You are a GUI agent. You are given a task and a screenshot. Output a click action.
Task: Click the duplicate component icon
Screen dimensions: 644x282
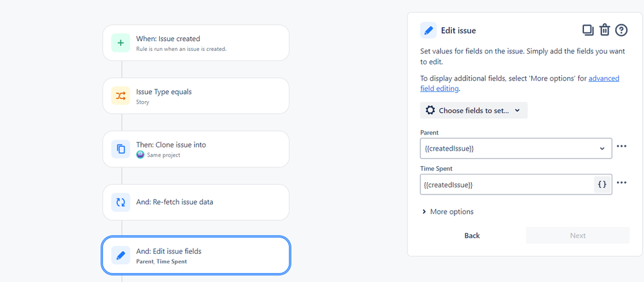[x=588, y=30]
